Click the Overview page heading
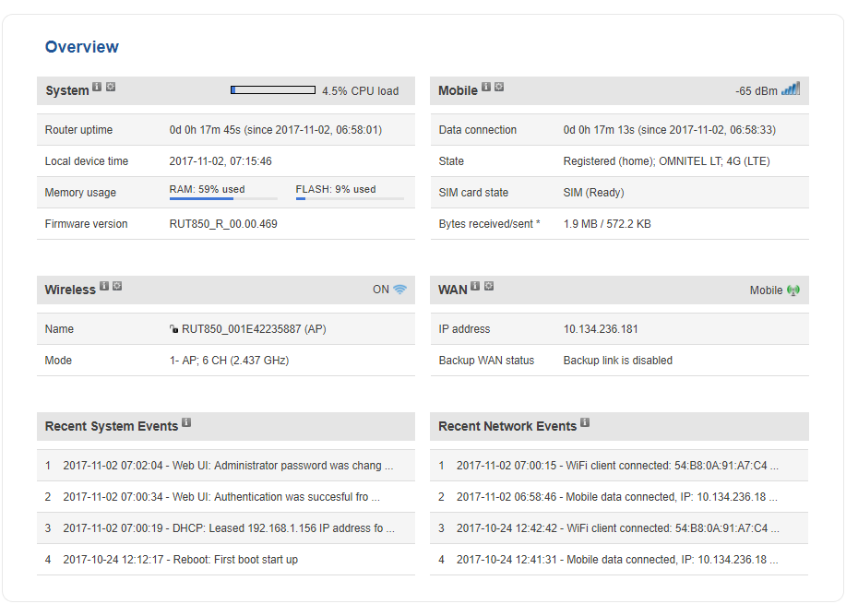This screenshot has height=616, width=858. pyautogui.click(x=82, y=47)
